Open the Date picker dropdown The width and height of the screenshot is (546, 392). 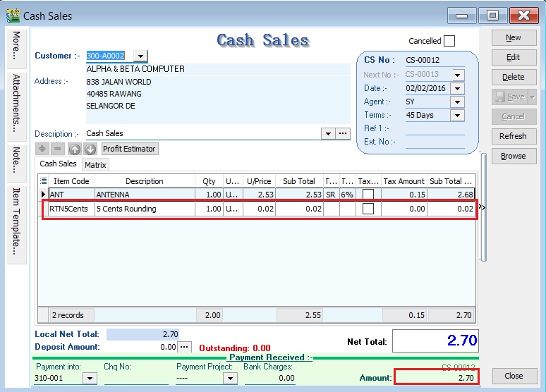click(x=457, y=88)
